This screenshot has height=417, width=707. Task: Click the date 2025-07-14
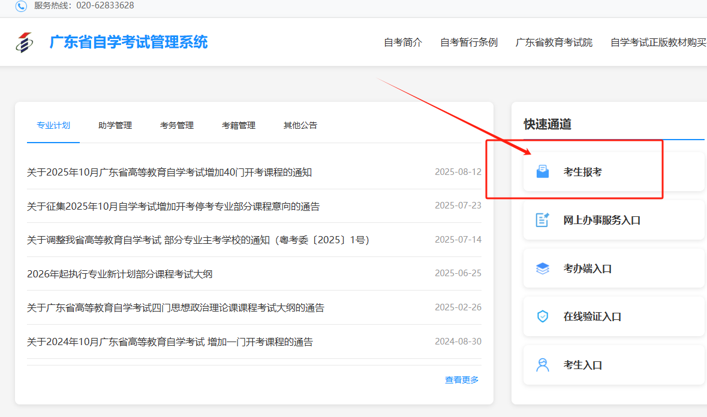tap(458, 239)
